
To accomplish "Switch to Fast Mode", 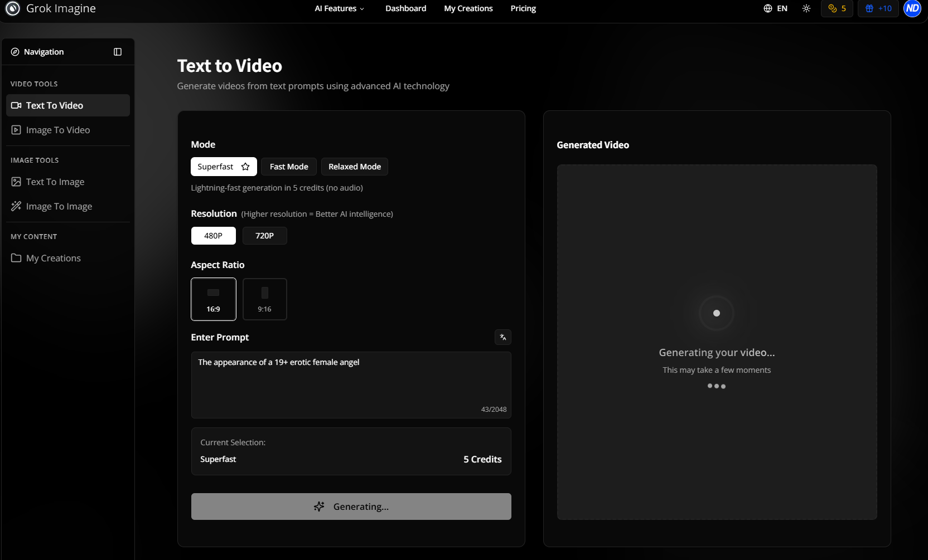I will click(289, 167).
